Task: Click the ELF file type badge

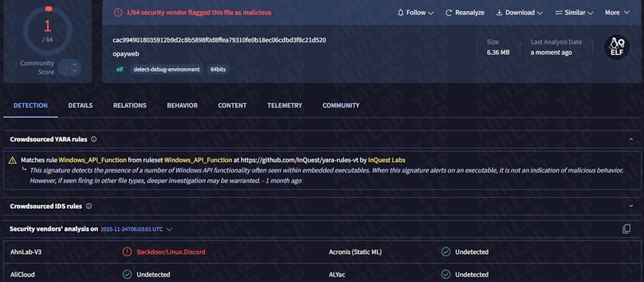Action: pyautogui.click(x=617, y=47)
